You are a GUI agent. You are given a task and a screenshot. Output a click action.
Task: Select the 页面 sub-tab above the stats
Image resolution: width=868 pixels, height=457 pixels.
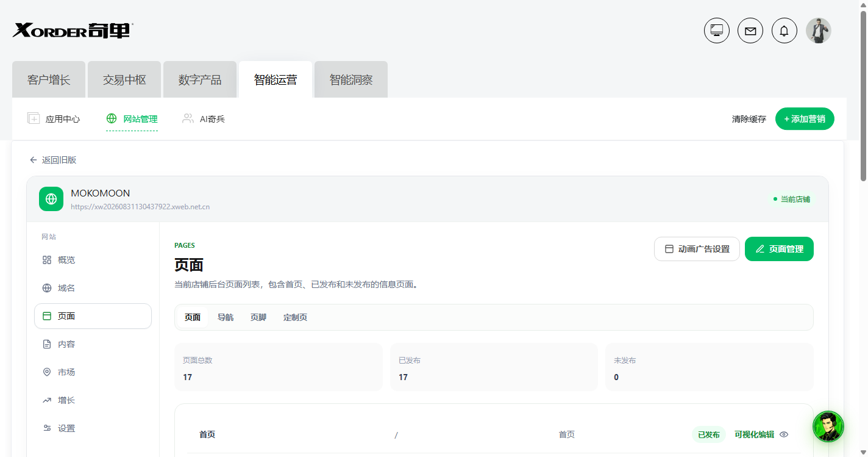tap(193, 317)
